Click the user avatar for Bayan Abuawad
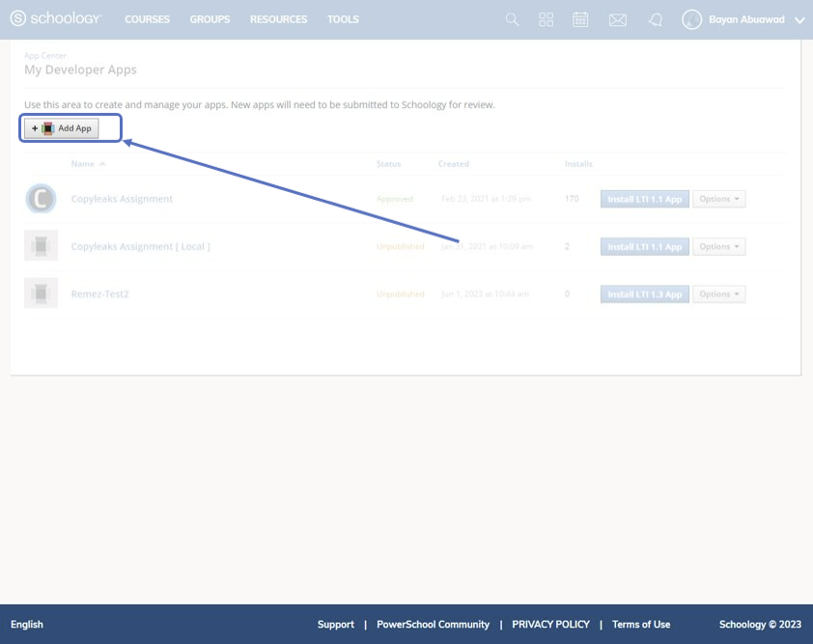 click(691, 19)
